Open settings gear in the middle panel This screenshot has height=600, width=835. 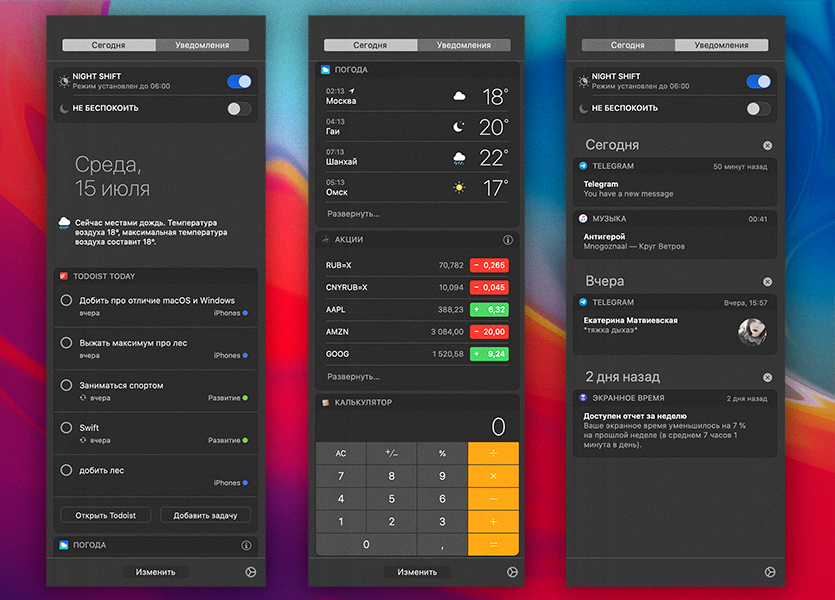(x=512, y=572)
